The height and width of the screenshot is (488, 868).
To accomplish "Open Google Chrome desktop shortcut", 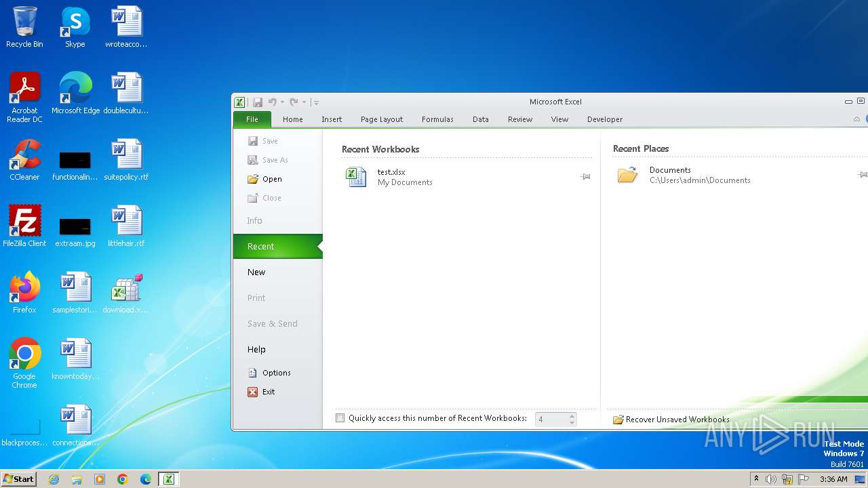I will (x=24, y=363).
